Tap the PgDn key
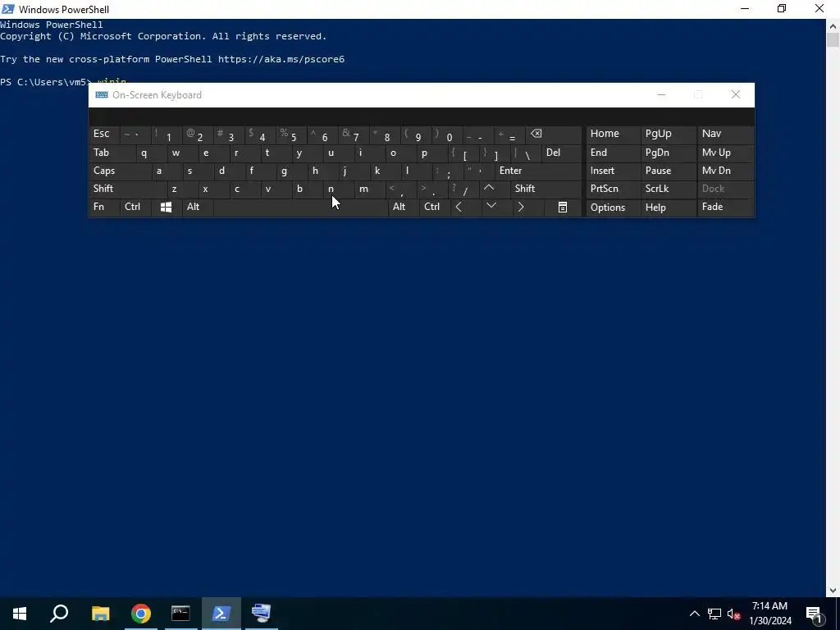The image size is (840, 630). (x=669, y=153)
